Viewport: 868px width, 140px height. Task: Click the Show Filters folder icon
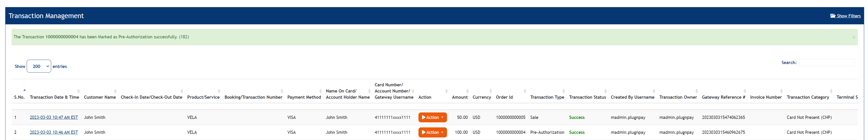(832, 16)
